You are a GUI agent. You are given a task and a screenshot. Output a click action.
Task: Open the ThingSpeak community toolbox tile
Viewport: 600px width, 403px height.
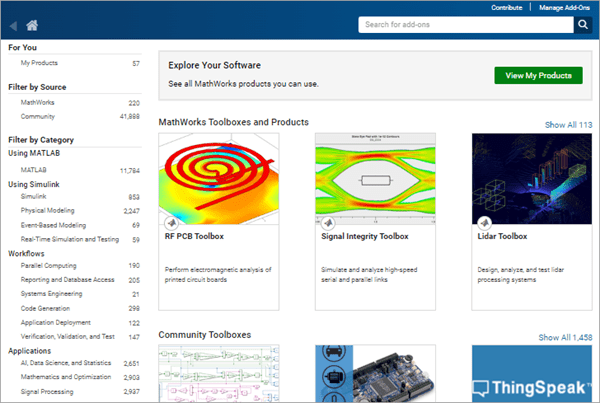[x=532, y=374]
